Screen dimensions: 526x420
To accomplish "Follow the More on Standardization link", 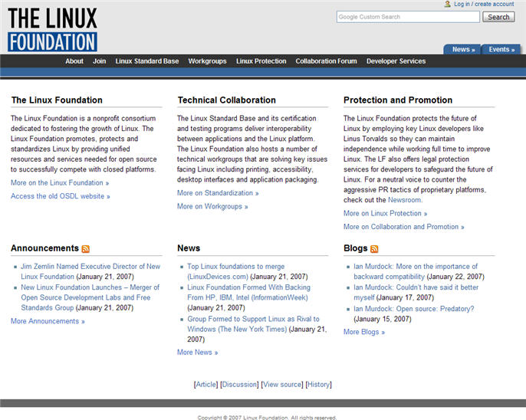I will pyautogui.click(x=218, y=193).
